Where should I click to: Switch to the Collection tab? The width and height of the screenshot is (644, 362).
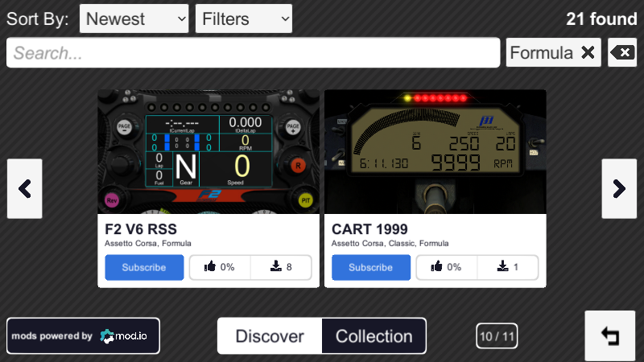point(374,336)
